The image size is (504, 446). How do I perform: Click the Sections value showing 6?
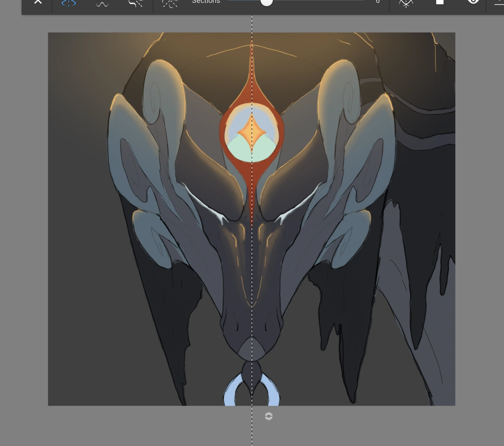coord(378,2)
